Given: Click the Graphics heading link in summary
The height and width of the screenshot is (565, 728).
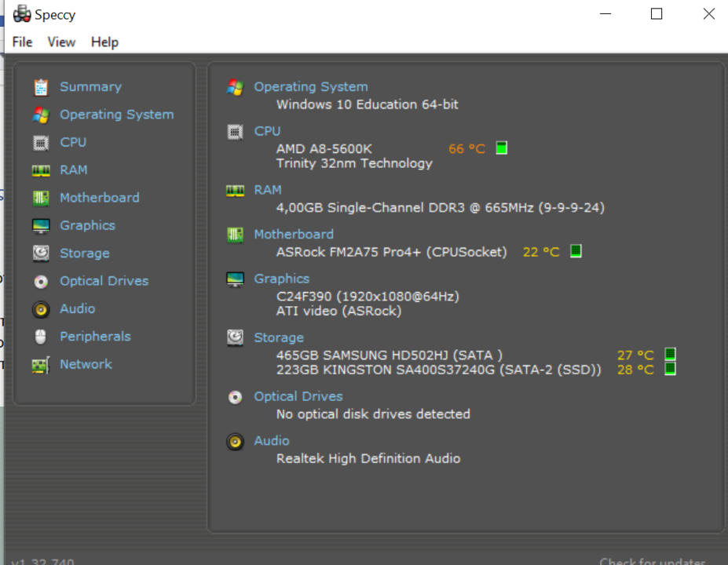Looking at the screenshot, I should click(x=281, y=279).
